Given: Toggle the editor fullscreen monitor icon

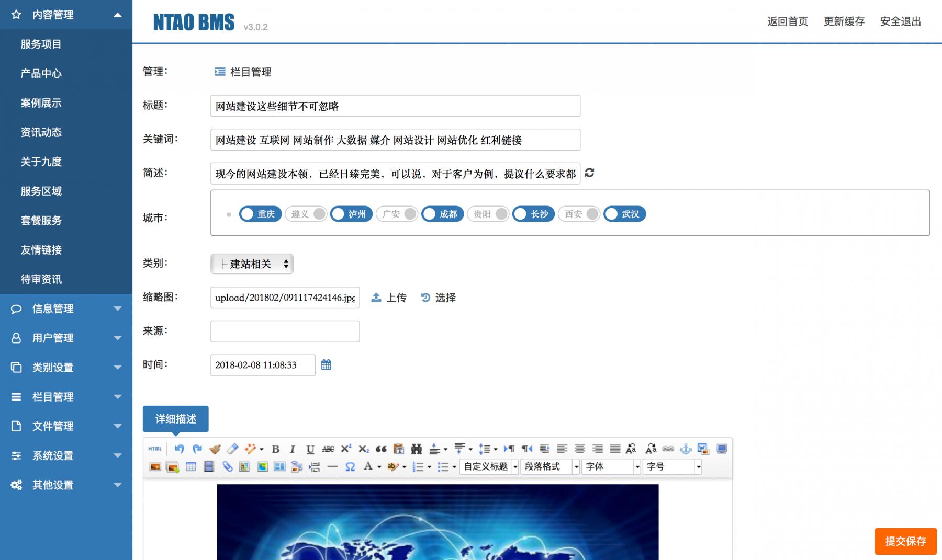Looking at the screenshot, I should pos(722,449).
